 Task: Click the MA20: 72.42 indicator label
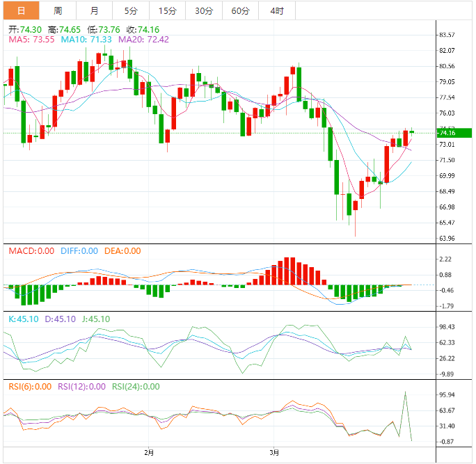[x=143, y=40]
